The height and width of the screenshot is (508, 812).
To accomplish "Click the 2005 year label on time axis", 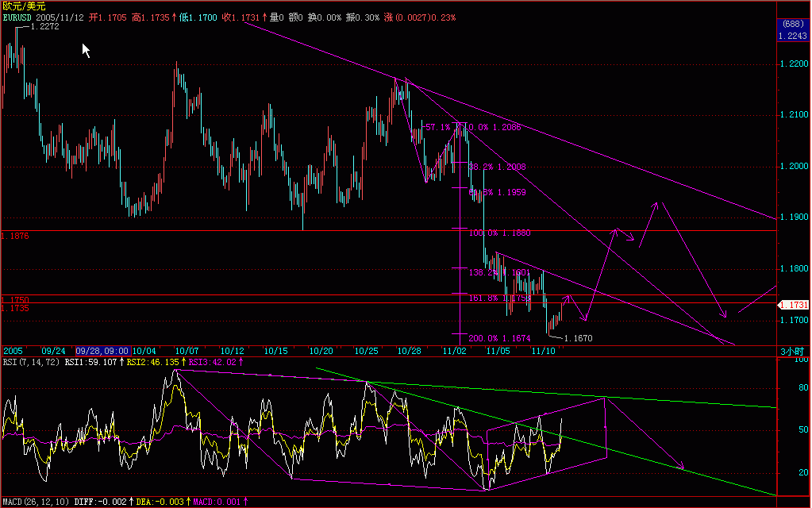I will tap(13, 351).
